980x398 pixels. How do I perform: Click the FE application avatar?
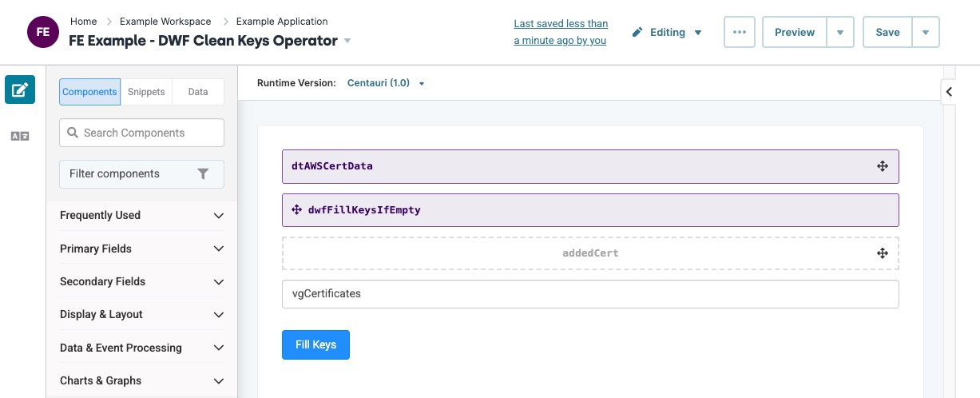pos(42,33)
